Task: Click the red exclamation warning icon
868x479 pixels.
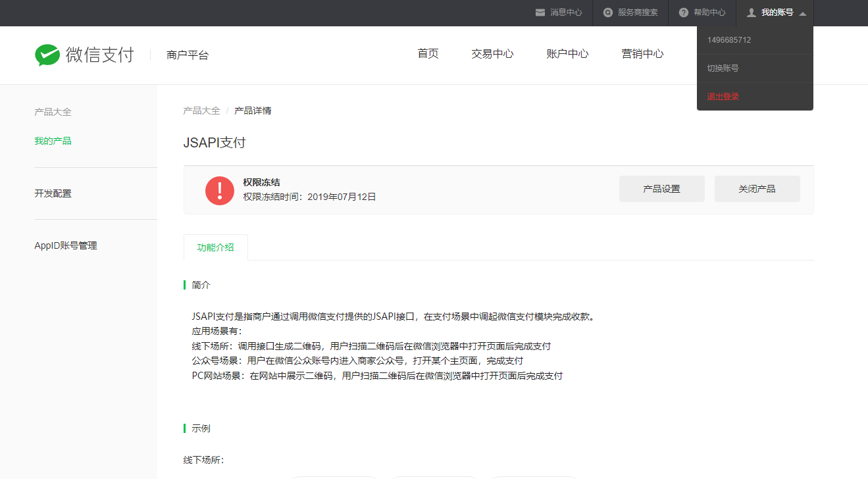Action: click(220, 190)
